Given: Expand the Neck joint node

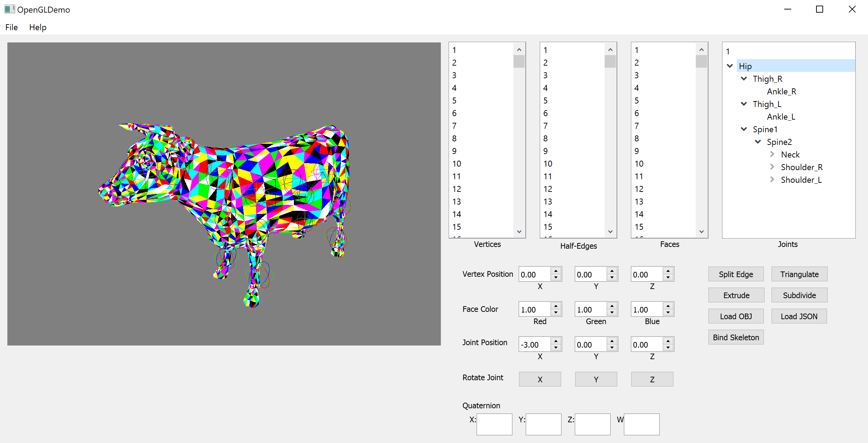Looking at the screenshot, I should (x=772, y=154).
